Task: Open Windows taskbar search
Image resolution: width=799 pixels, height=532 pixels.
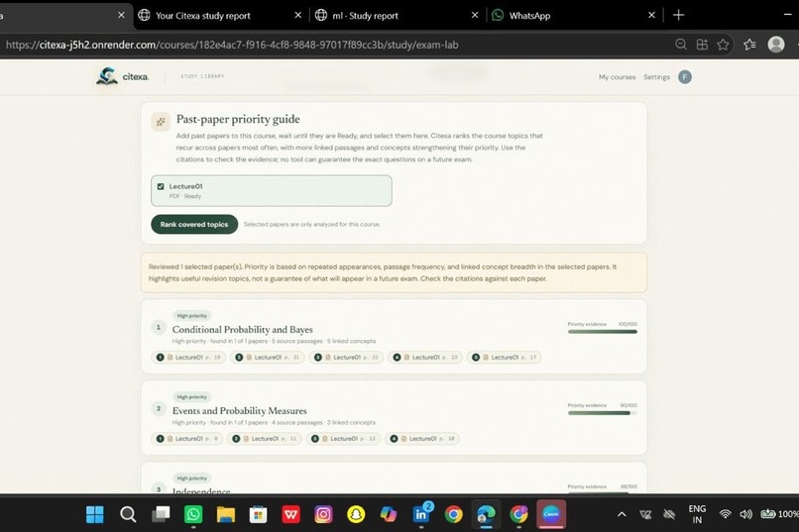Action: coord(128,515)
